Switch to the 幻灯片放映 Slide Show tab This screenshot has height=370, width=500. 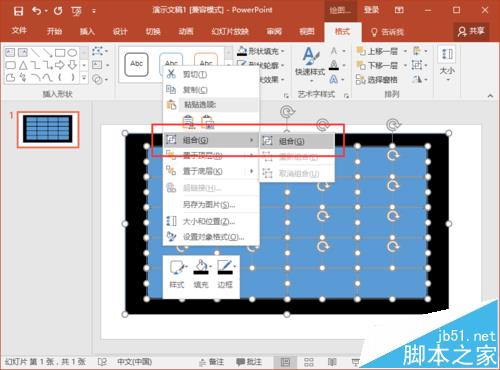point(230,31)
